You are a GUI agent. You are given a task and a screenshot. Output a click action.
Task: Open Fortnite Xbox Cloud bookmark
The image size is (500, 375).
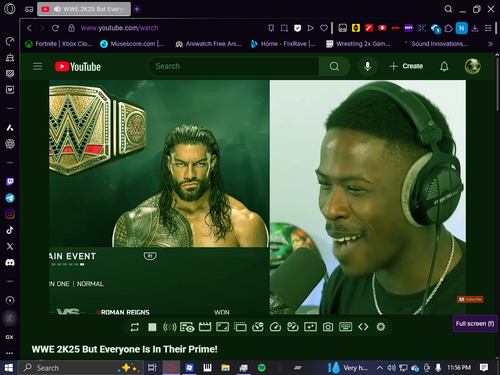59,44
